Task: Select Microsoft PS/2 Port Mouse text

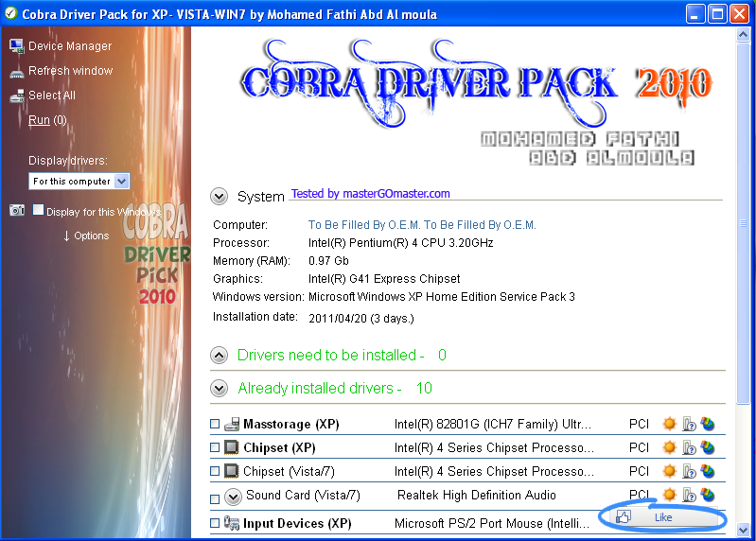Action: tap(492, 524)
